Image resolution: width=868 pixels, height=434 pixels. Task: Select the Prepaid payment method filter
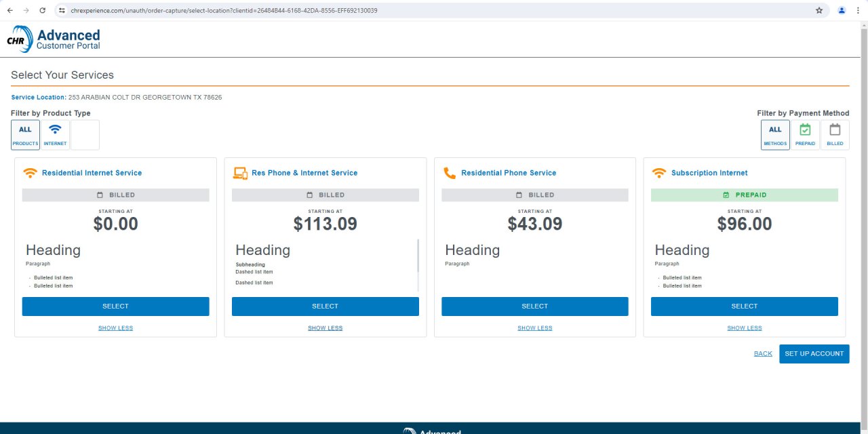805,134
